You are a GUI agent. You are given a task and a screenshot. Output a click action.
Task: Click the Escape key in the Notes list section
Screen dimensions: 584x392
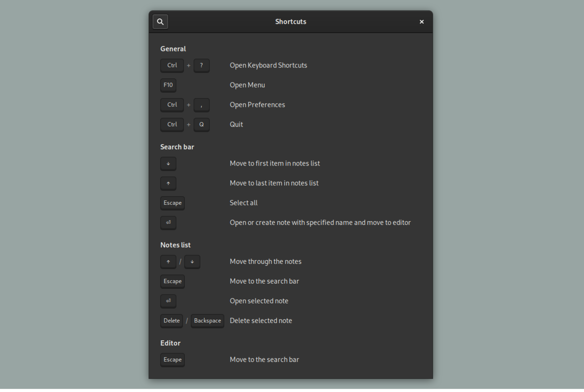(x=172, y=282)
